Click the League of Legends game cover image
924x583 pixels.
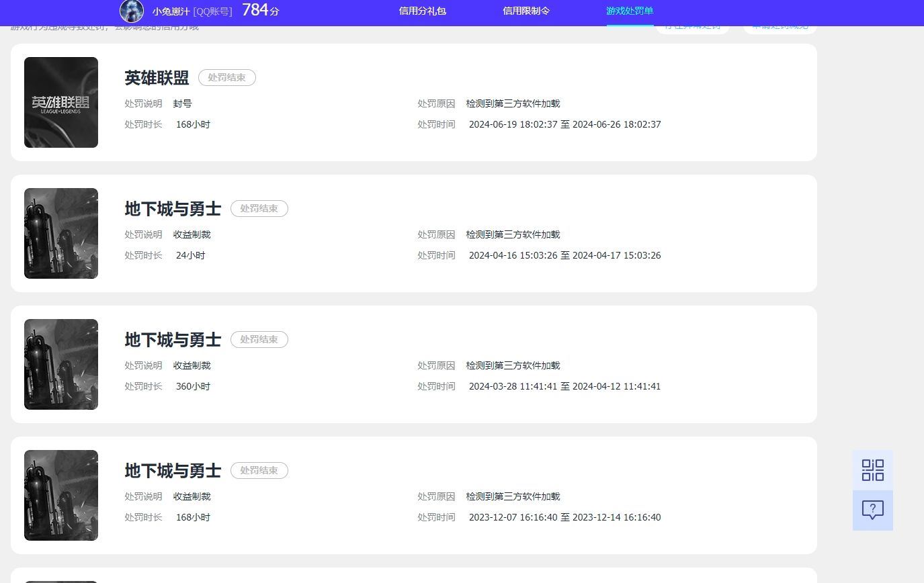[61, 102]
